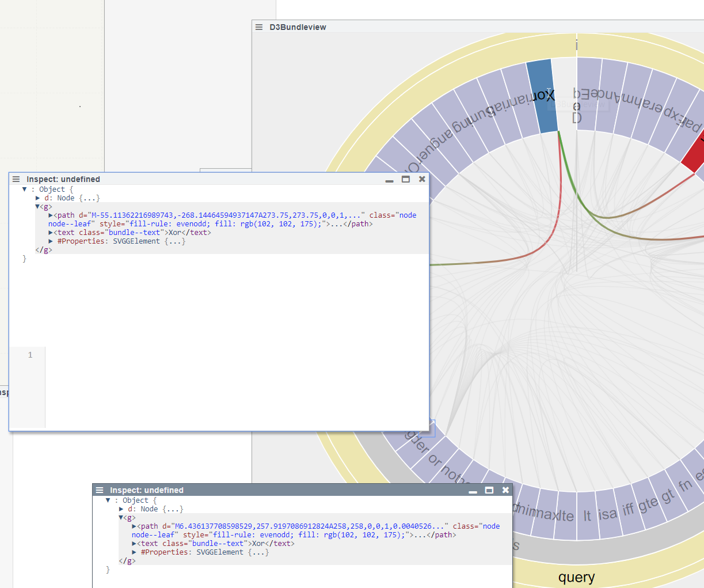Collapse the <g> element in lower inspector
Viewport: 704px width, 588px height.
121,518
